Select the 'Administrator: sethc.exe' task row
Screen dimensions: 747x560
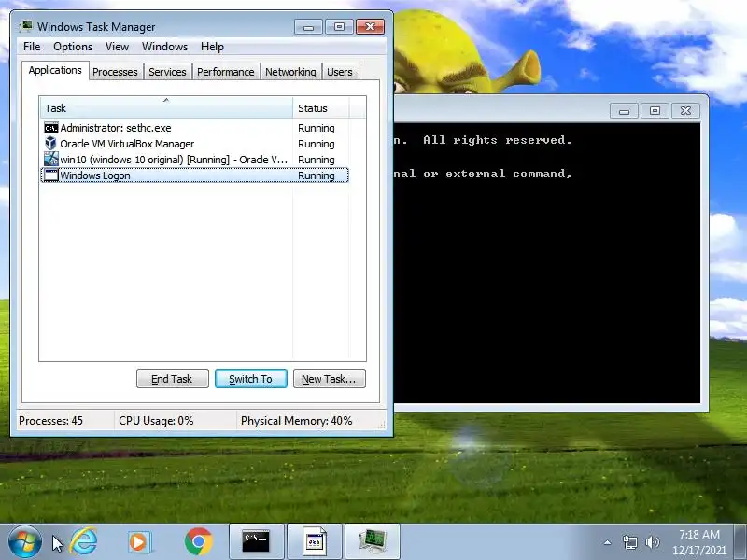pos(195,128)
